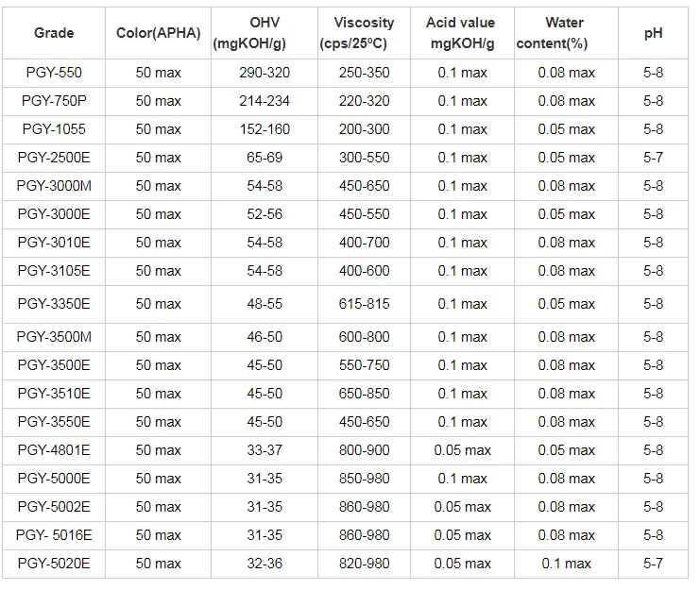Viewport: 700px width, 590px height.
Task: Select the PGY-3500M grade cell
Action: [x=54, y=337]
